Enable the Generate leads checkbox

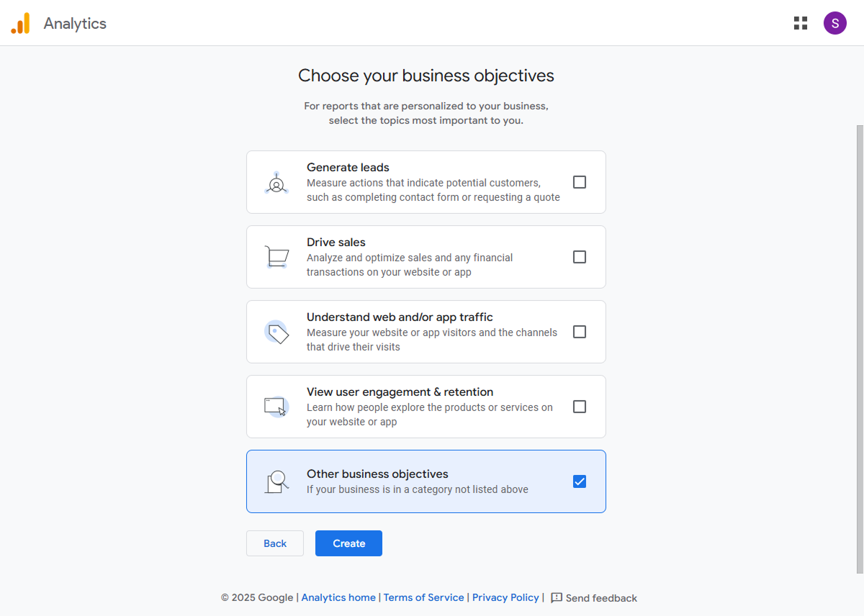pos(580,182)
